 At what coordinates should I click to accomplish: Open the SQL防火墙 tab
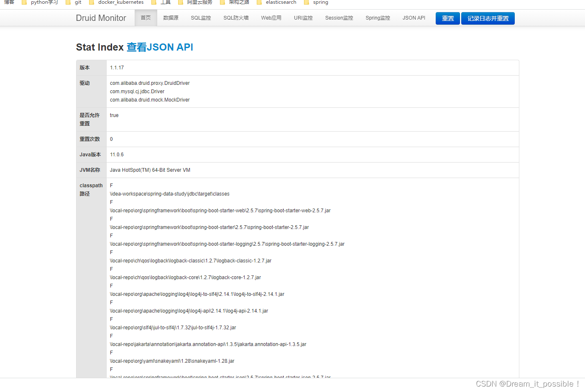coord(235,18)
